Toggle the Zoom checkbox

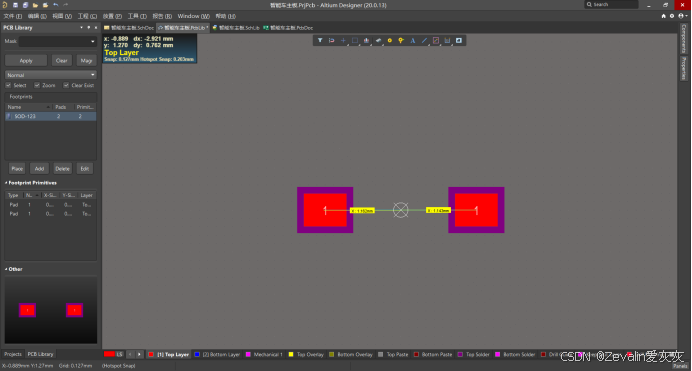pyautogui.click(x=37, y=85)
